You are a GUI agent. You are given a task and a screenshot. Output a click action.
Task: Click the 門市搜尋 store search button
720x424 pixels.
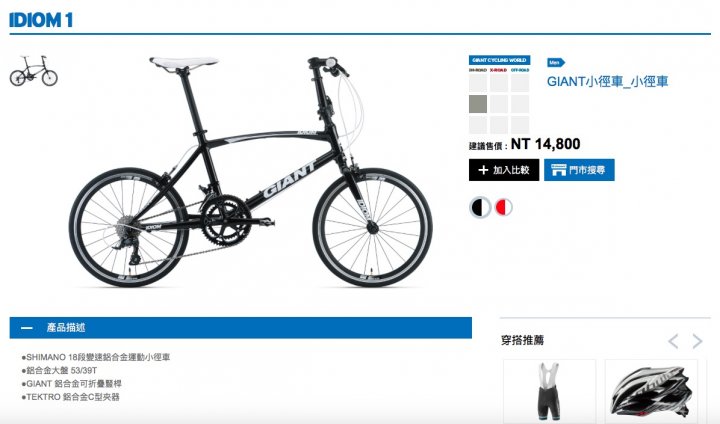click(x=579, y=170)
